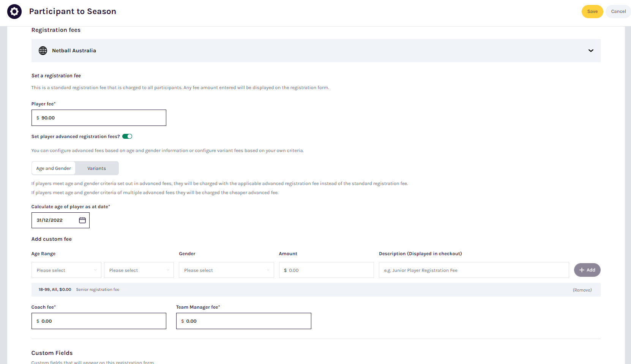Click the plus icon on Add button
Image resolution: width=631 pixels, height=364 pixels.
(582, 270)
